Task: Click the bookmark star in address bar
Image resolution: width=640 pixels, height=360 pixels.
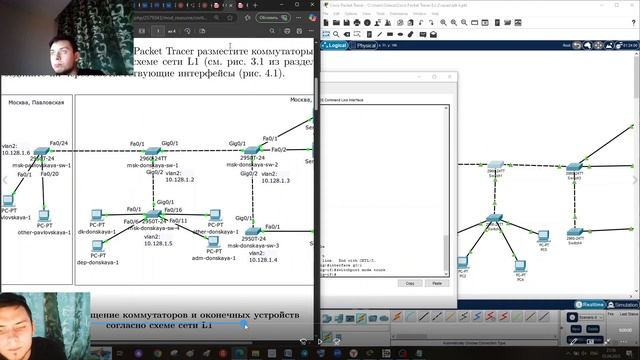Action: [x=230, y=18]
